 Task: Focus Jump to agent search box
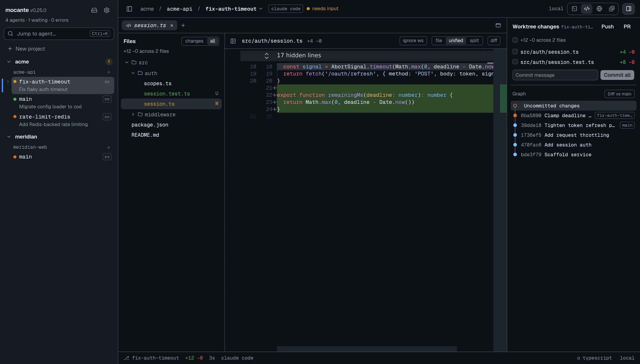coord(59,34)
